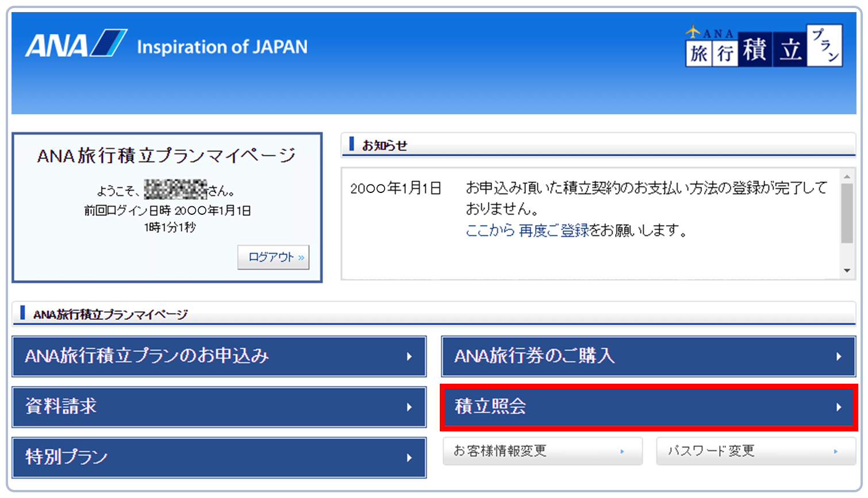868x498 pixels.
Task: Click パスワード変更 button
Action: (x=755, y=451)
